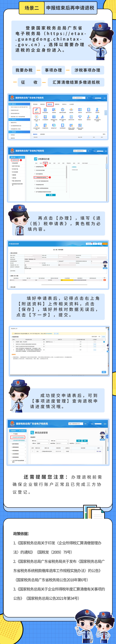Expand 逾期信息查询 in the sidebar
The image size is (116, 644).
click(x=18, y=444)
